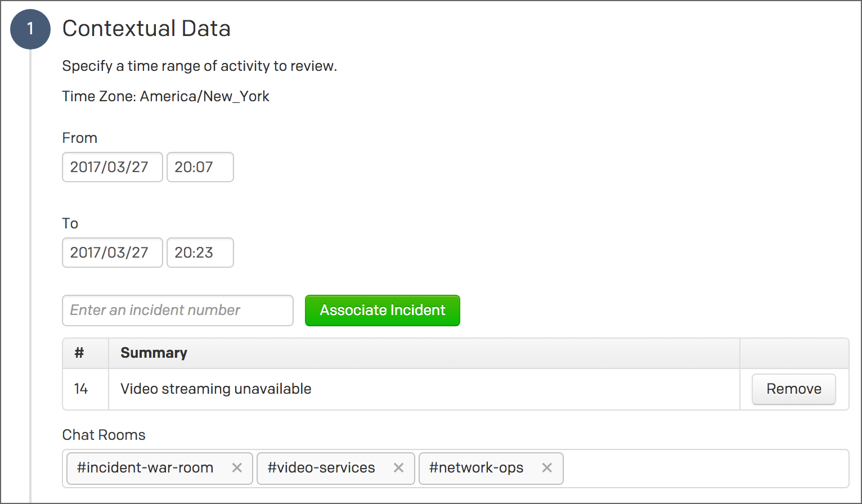862x504 pixels.
Task: Click the #video-services tag label
Action: coord(321,468)
